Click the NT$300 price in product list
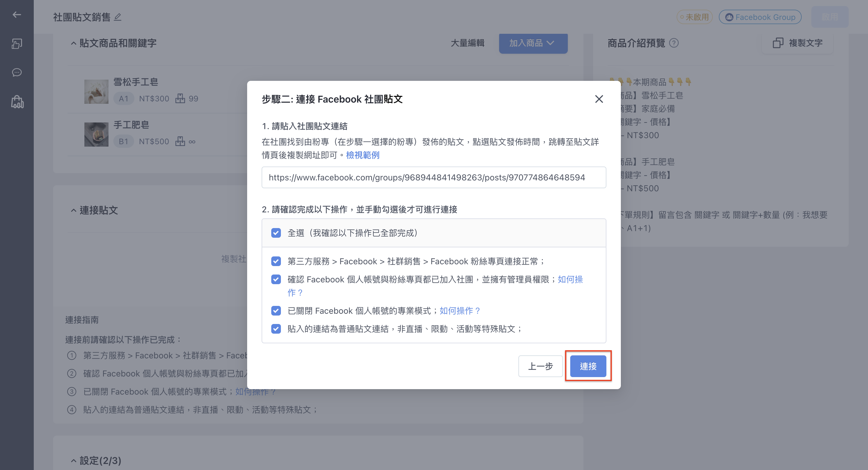The width and height of the screenshot is (868, 470). point(154,98)
